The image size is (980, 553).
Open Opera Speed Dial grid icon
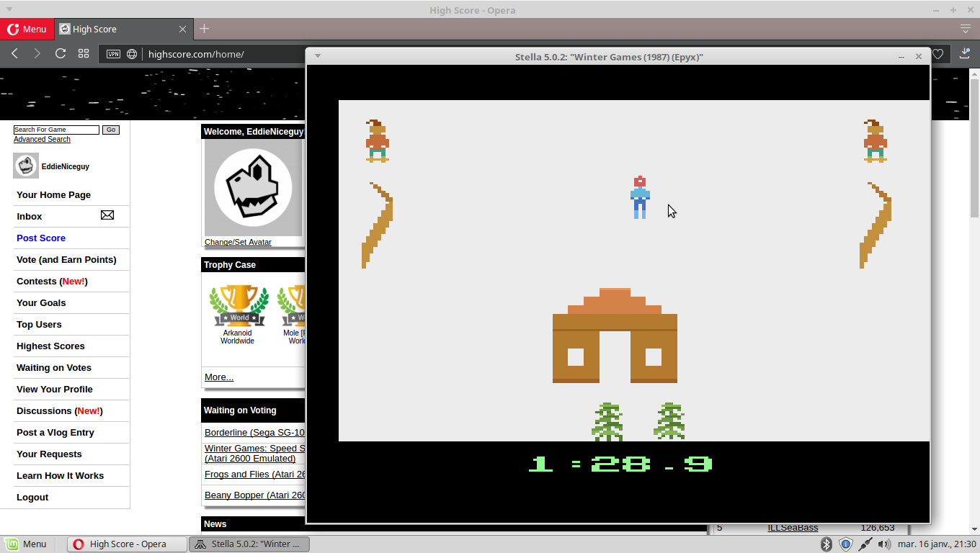[x=84, y=53]
